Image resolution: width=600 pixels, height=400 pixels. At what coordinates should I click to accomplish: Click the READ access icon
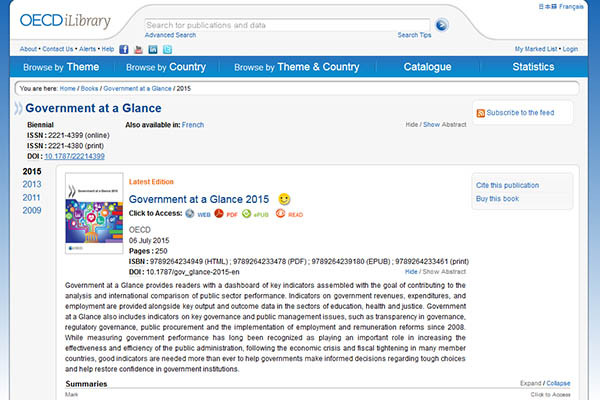(x=281, y=214)
